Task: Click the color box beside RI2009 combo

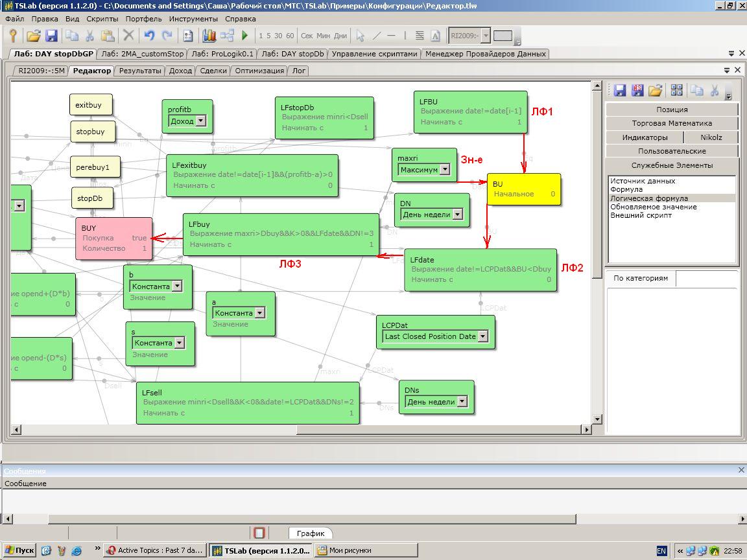Action: coord(503,36)
